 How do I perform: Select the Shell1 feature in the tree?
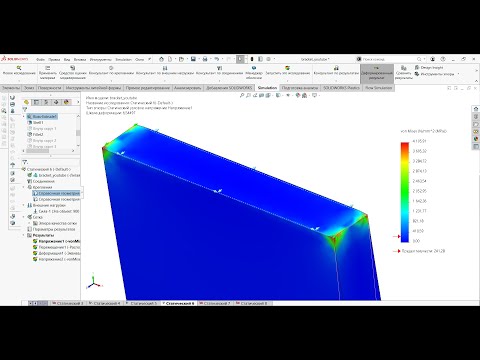click(x=35, y=123)
